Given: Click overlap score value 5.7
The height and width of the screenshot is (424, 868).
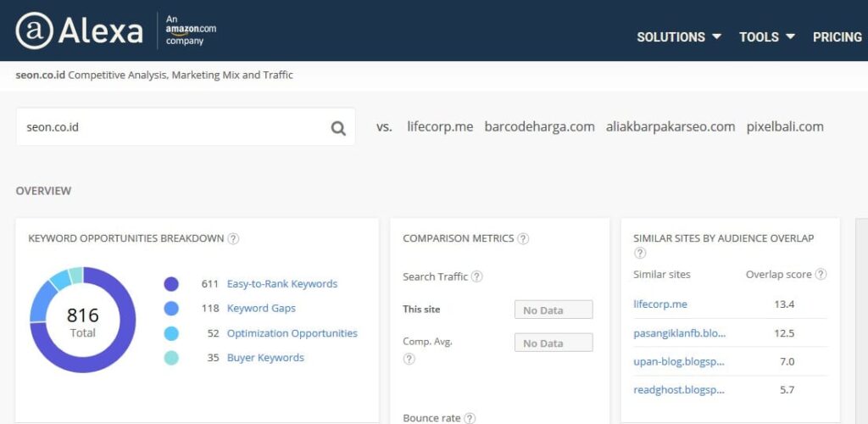Looking at the screenshot, I should [x=787, y=390].
